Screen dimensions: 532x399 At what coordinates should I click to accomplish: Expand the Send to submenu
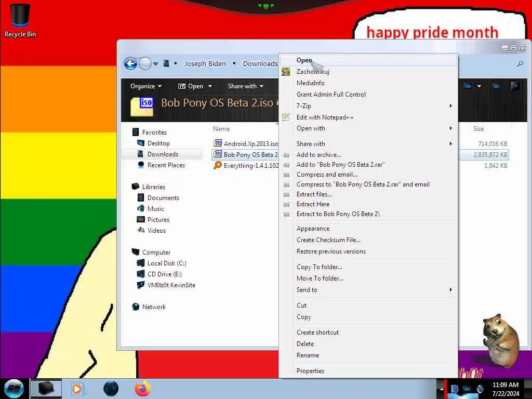[368, 290]
